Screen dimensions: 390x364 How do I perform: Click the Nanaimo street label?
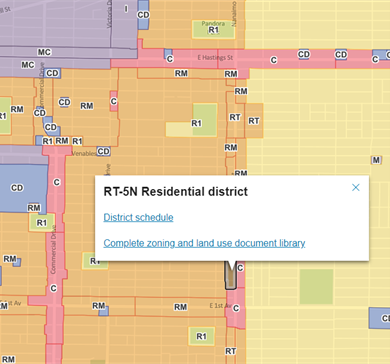click(x=234, y=14)
